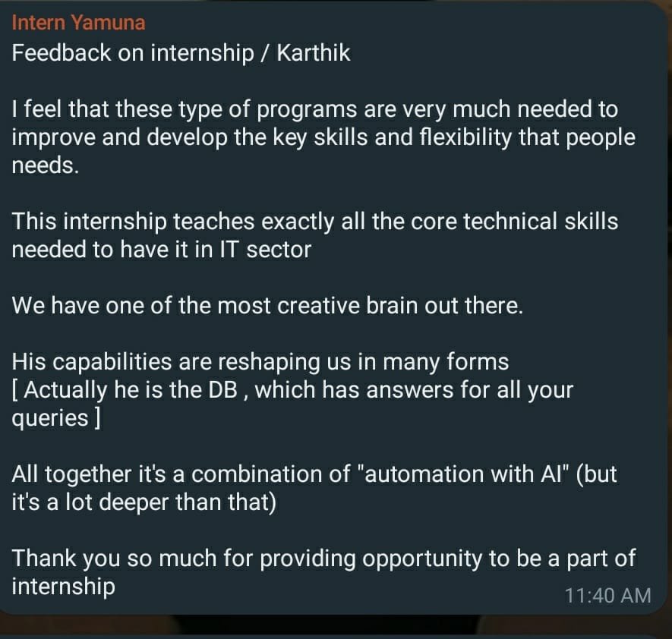Click the line starting "This internship teaches exactly"
This screenshot has height=639, width=672.
[x=314, y=221]
